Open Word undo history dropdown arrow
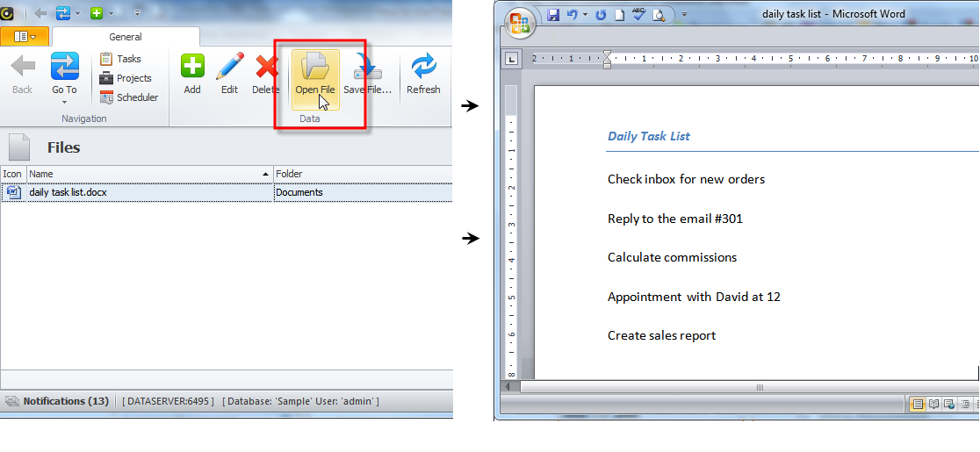The height and width of the screenshot is (452, 980). (x=586, y=15)
